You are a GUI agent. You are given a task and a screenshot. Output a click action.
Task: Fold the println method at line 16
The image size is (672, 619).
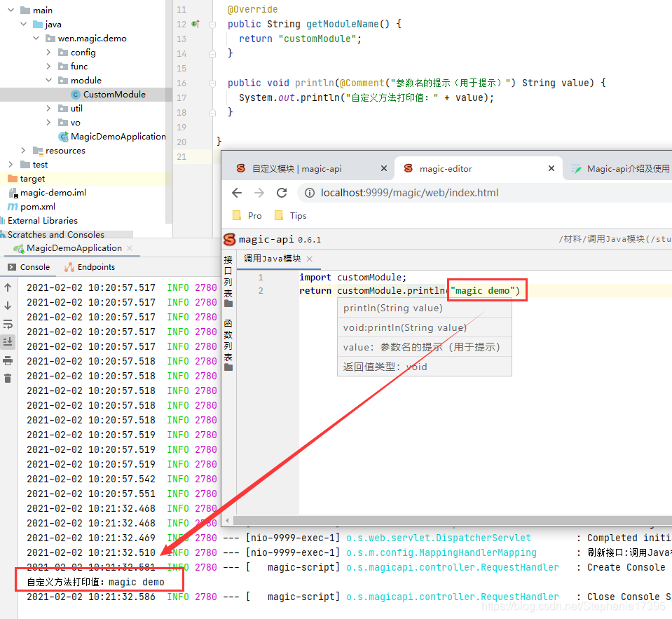(x=212, y=83)
